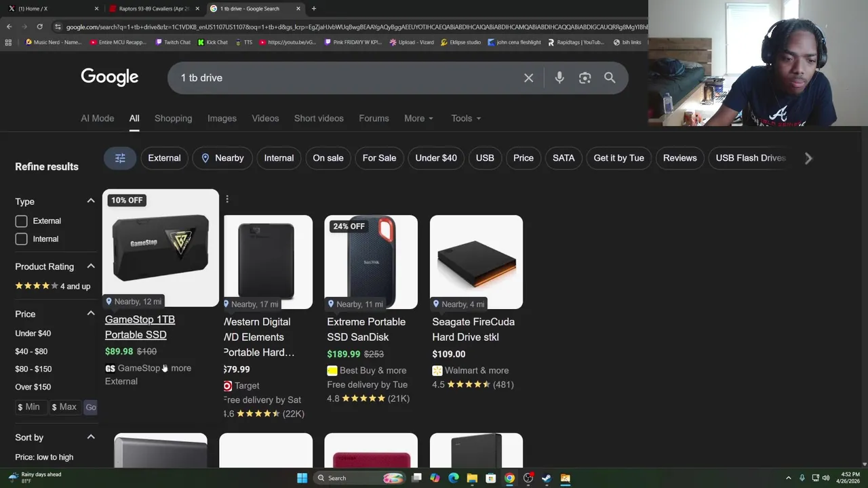Switch to Videos results tab
The width and height of the screenshot is (868, 488).
click(x=265, y=118)
